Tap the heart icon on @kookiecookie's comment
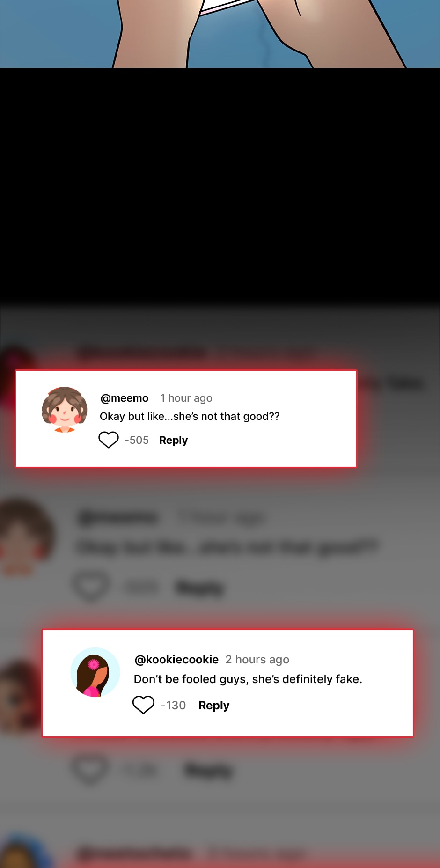Screen dimensions: 440x868 pyautogui.click(x=143, y=705)
